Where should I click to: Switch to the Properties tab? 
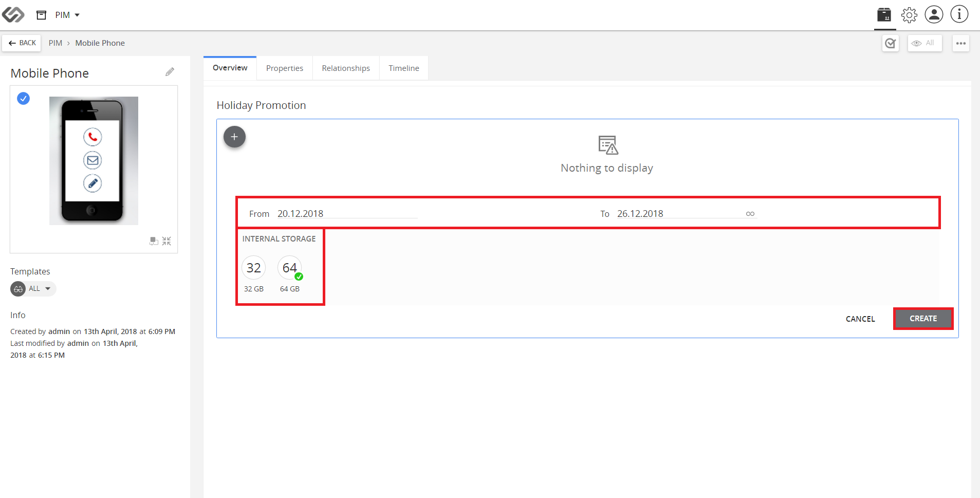click(285, 68)
